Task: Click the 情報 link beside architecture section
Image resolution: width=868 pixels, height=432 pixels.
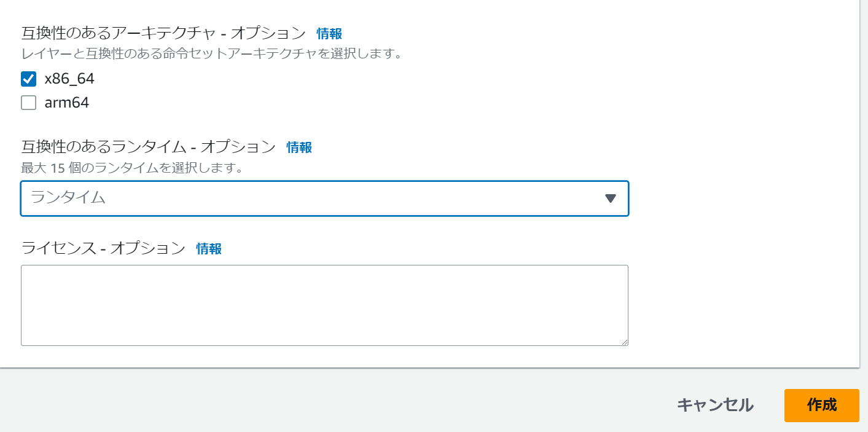Action: click(x=328, y=34)
